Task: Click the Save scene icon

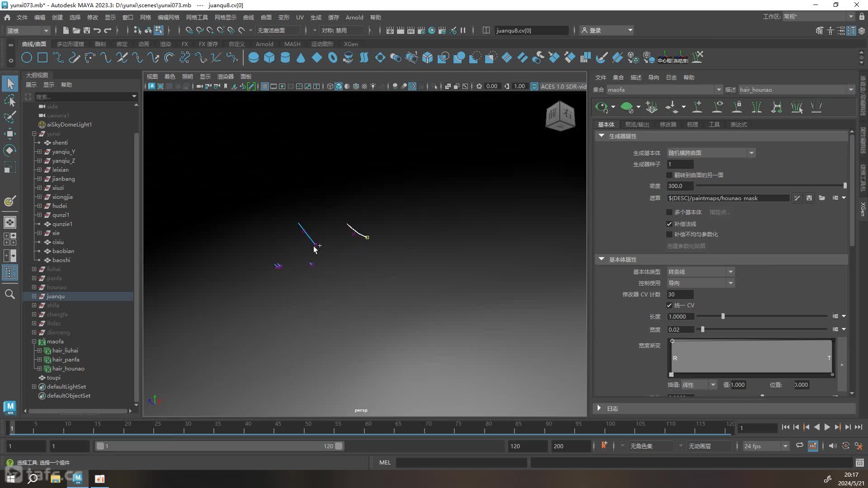Action: click(x=87, y=30)
